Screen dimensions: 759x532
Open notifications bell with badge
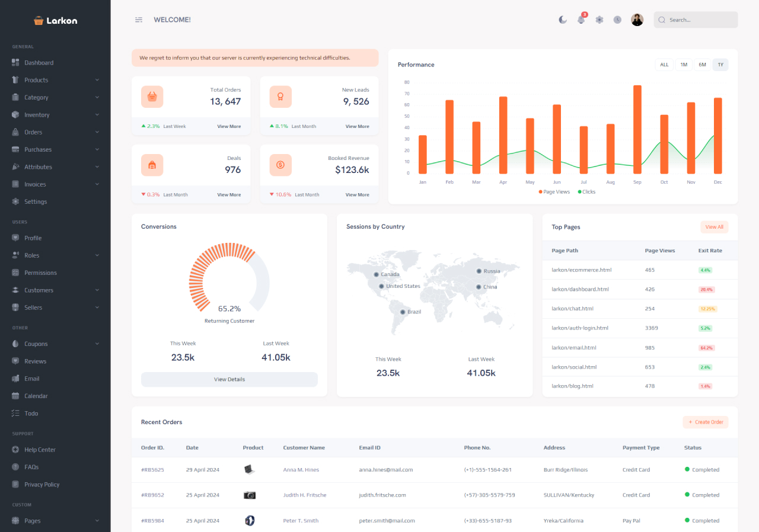[581, 20]
